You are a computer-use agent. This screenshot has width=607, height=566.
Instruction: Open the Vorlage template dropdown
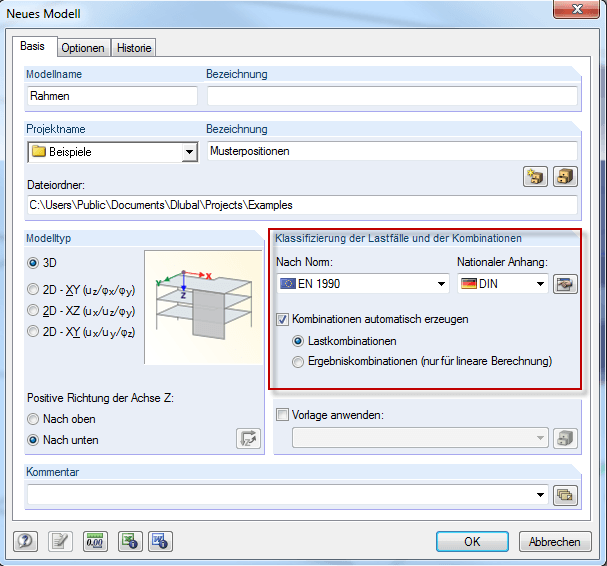click(420, 438)
